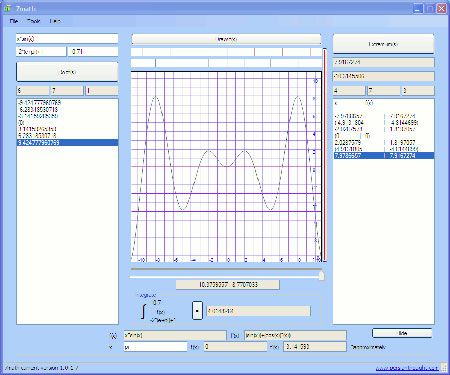Click the left panel field showing 1
450x375 pixels.
pos(102,90)
